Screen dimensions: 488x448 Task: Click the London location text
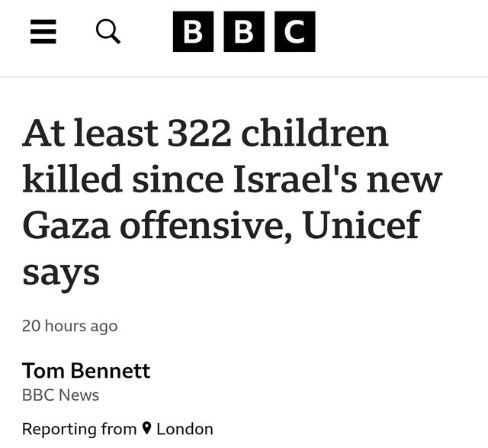[185, 429]
